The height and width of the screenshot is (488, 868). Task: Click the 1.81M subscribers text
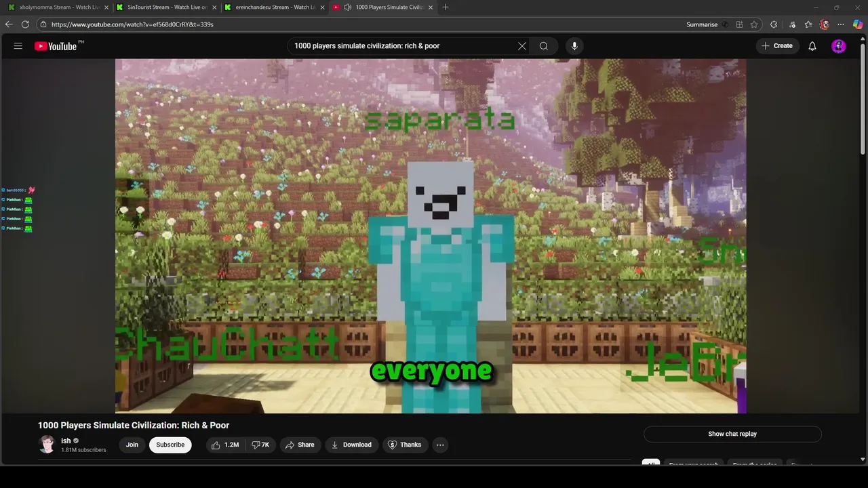coord(83,450)
